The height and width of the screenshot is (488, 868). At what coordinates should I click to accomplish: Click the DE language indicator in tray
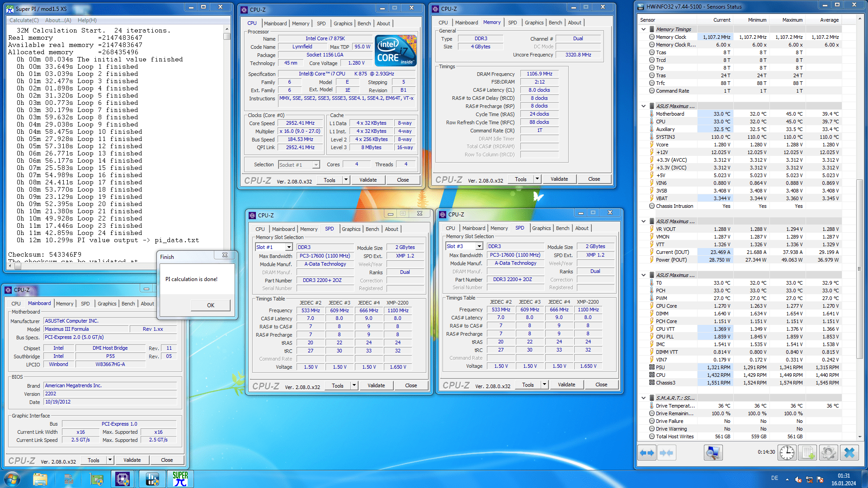(774, 478)
